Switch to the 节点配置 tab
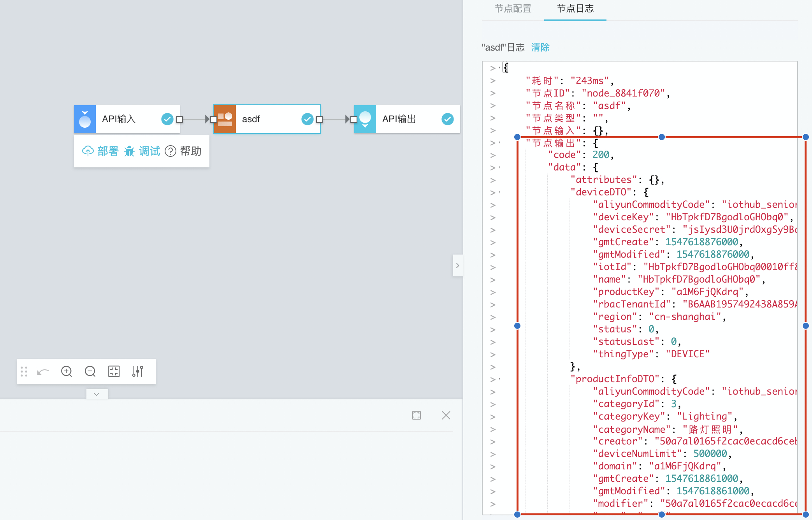Viewport: 812px width, 520px height. coord(513,9)
